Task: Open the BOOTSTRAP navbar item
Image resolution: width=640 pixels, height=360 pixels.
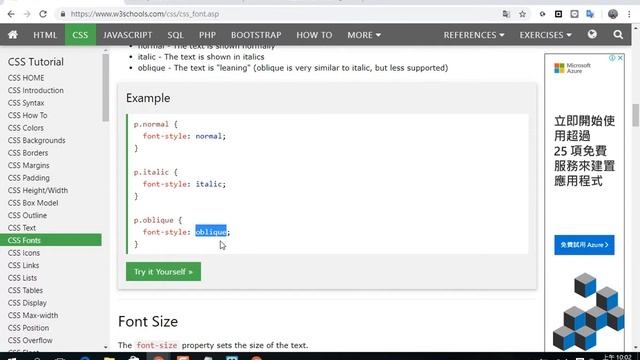Action: pos(256,35)
